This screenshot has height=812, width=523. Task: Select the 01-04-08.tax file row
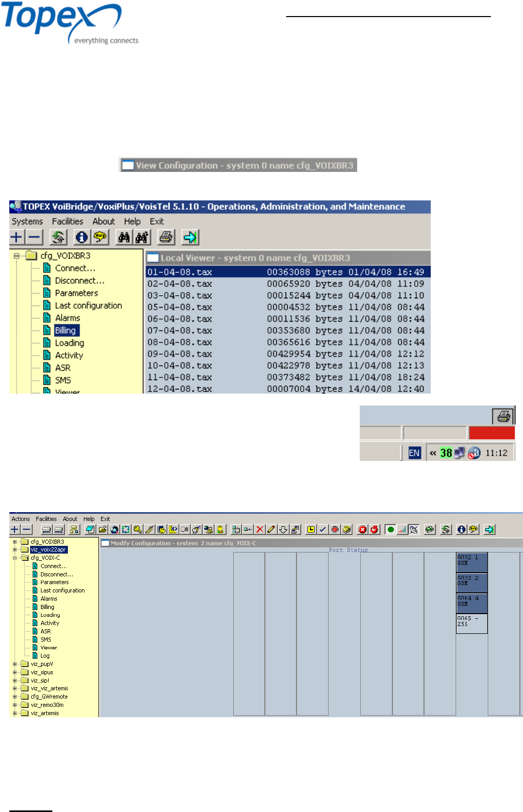pos(288,272)
